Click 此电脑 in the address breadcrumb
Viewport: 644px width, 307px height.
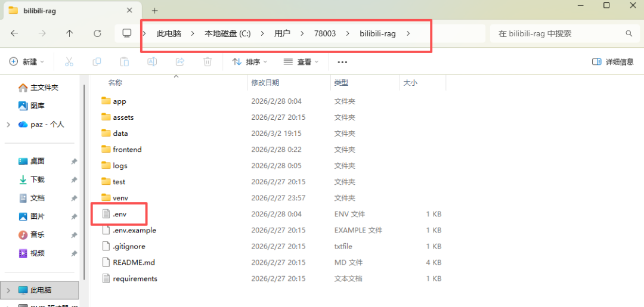click(169, 33)
